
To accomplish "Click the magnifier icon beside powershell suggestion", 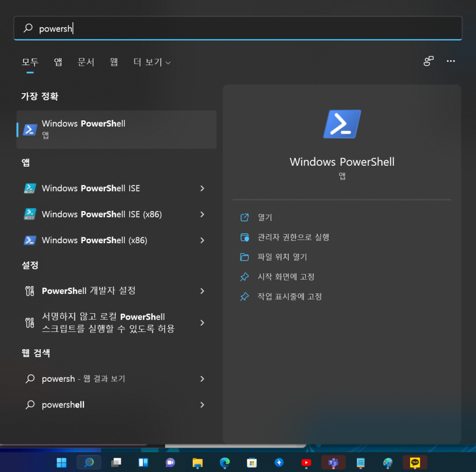I will (30, 405).
